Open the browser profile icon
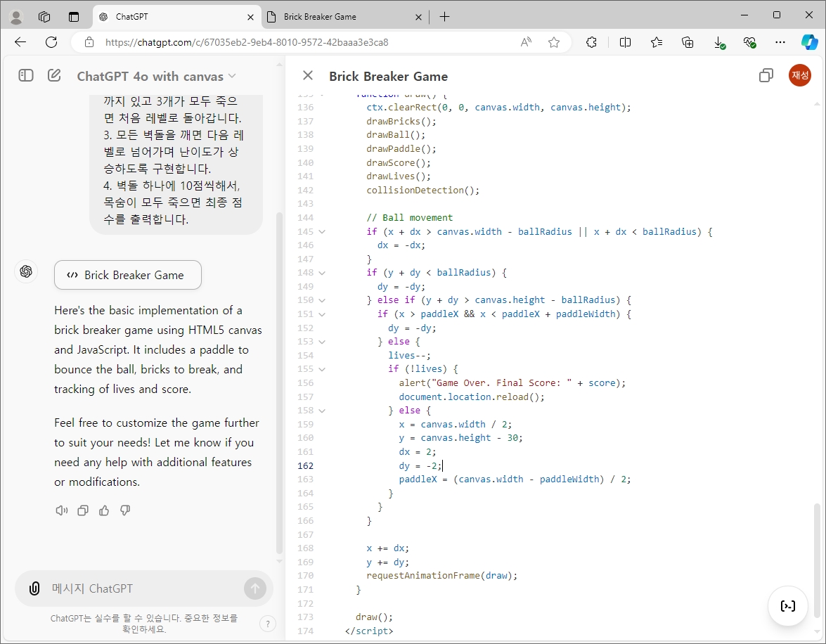Viewport: 826px width, 644px height. click(16, 17)
